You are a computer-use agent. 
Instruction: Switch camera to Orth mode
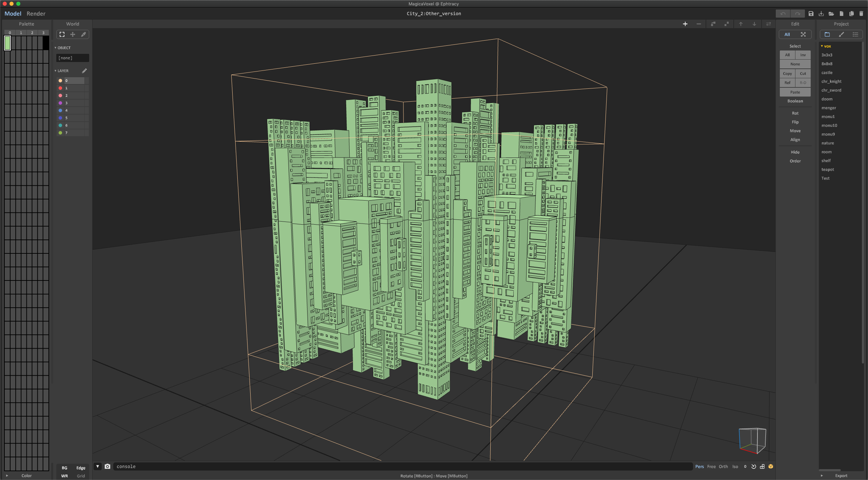(723, 466)
